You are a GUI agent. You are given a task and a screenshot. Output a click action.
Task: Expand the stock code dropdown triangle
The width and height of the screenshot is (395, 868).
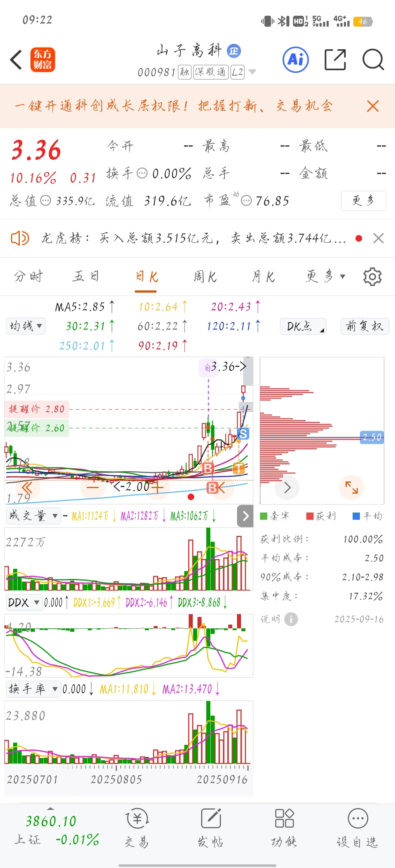(252, 72)
